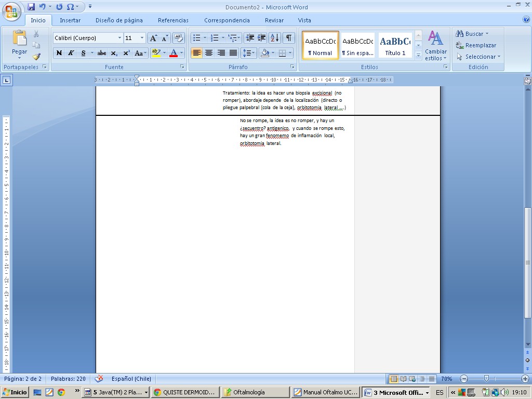Click the Format Painter brush icon
Image resolution: width=532 pixels, height=399 pixels.
click(36, 57)
